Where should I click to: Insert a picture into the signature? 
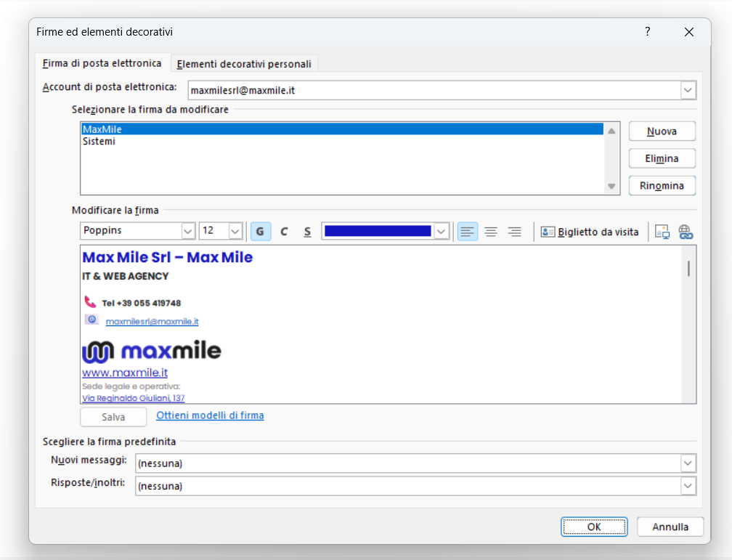pos(662,232)
